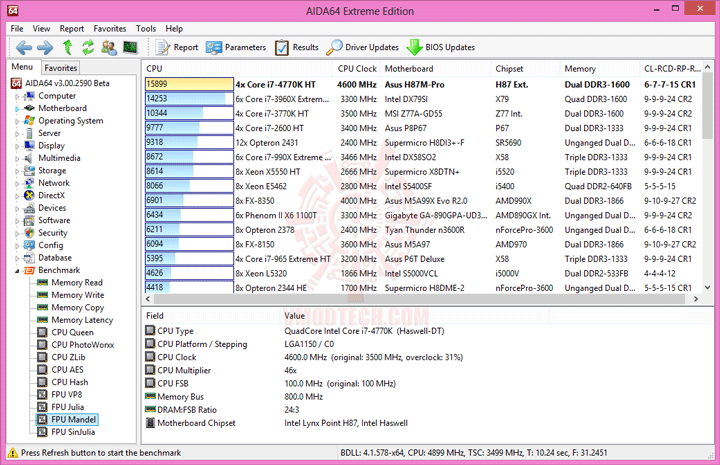The height and width of the screenshot is (465, 720).
Task: Select AIDA64 v3.00.2590 Beta root node
Action: pos(61,83)
